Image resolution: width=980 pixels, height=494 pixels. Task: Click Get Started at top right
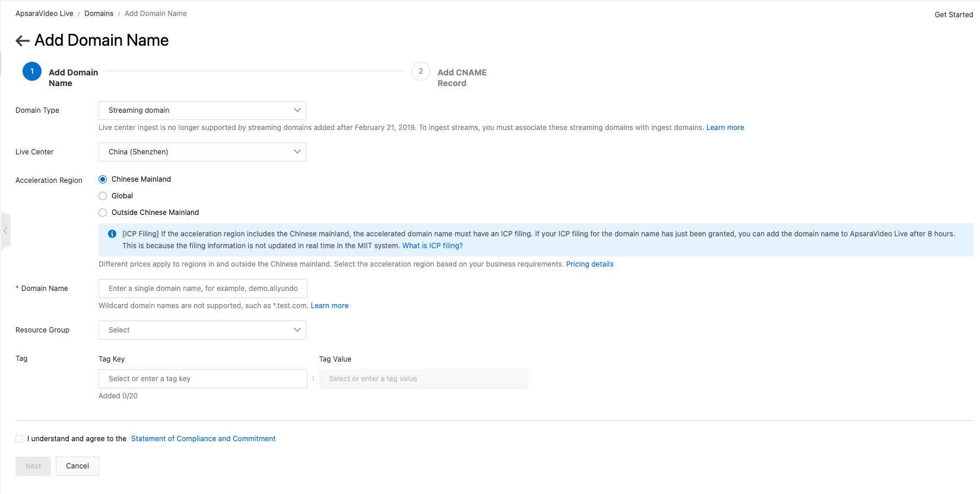click(953, 15)
